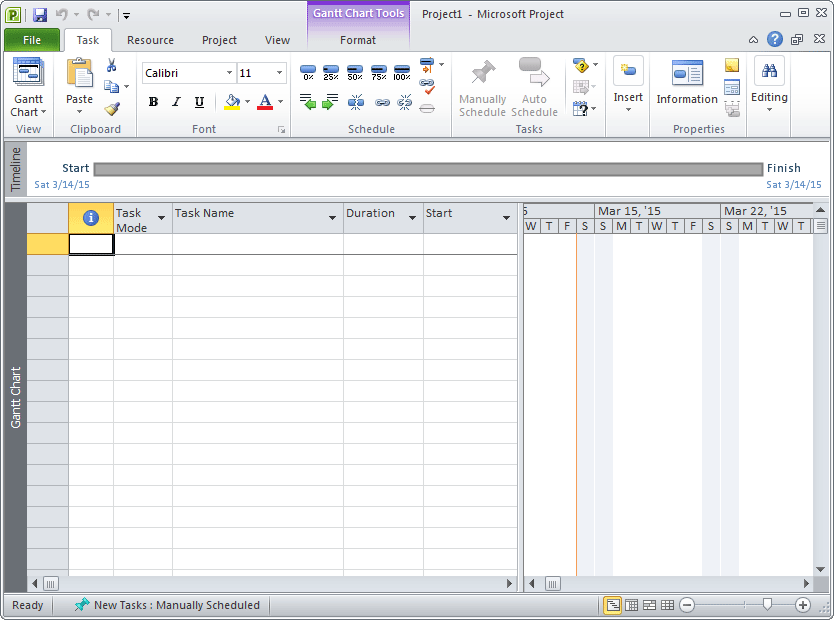Click the Task Details icon in Properties
Image resolution: width=834 pixels, height=620 pixels.
(732, 87)
